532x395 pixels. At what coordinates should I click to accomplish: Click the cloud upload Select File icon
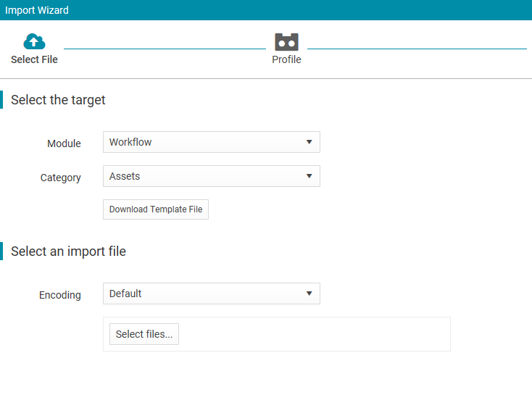pos(34,41)
